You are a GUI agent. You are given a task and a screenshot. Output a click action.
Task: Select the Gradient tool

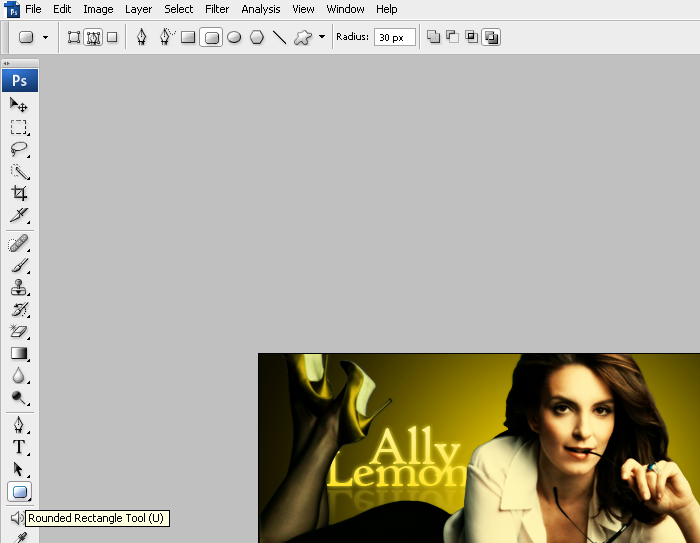pyautogui.click(x=19, y=354)
